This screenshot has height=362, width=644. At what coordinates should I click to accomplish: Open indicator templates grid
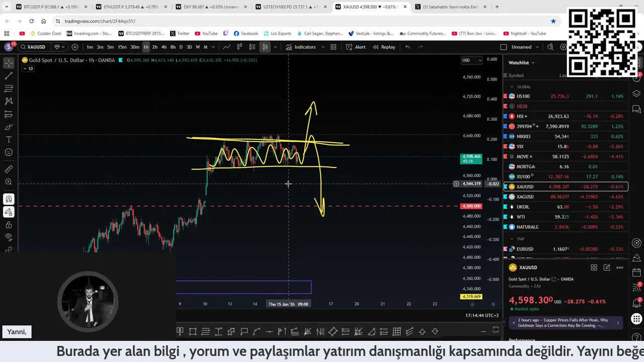pyautogui.click(x=333, y=47)
